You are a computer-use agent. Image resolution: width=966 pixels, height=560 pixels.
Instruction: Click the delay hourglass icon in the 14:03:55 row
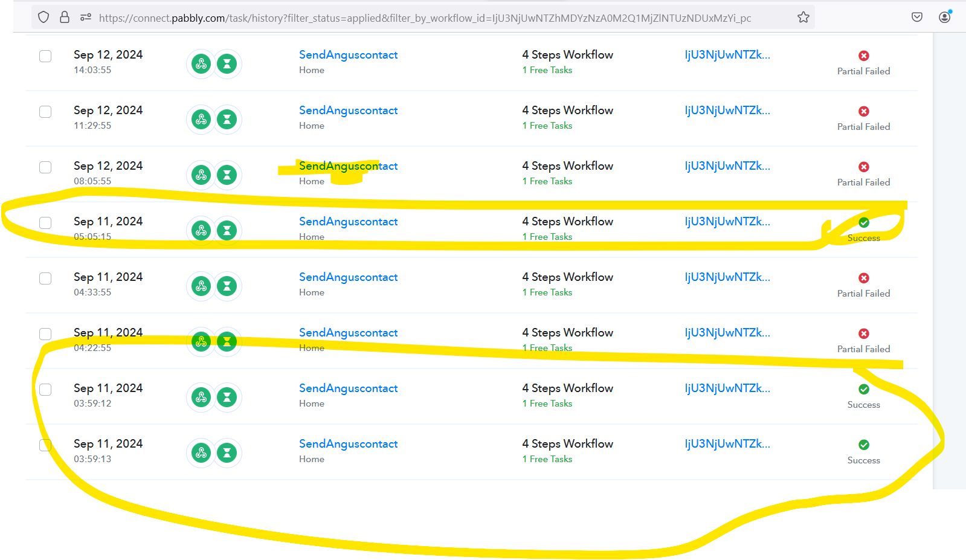[227, 64]
